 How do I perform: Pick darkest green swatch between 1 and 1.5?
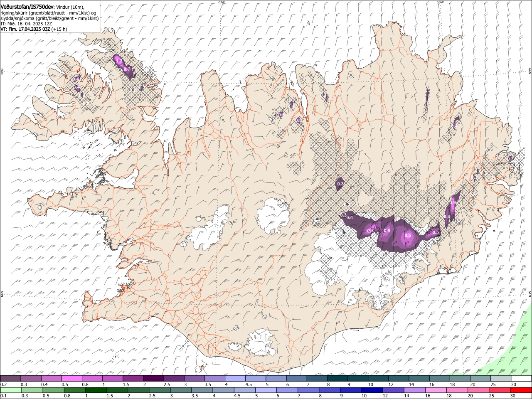point(96,390)
